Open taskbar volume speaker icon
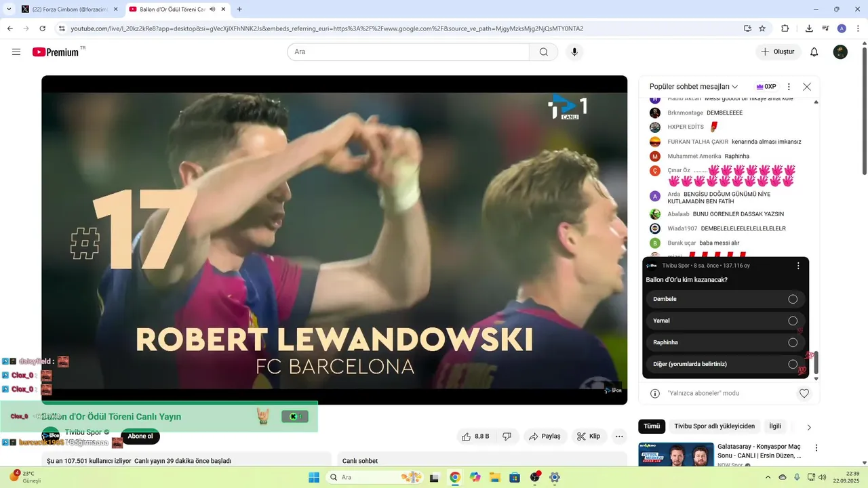The height and width of the screenshot is (488, 868). [822, 477]
